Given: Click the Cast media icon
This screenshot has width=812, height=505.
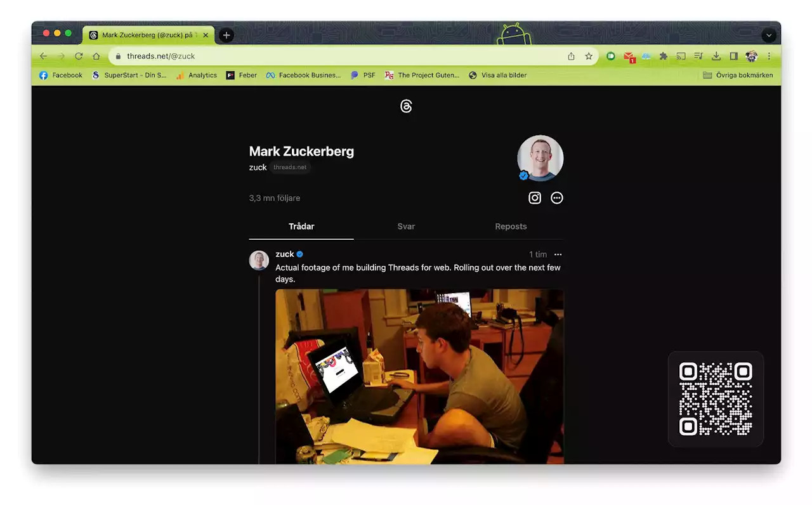Looking at the screenshot, I should tap(681, 56).
